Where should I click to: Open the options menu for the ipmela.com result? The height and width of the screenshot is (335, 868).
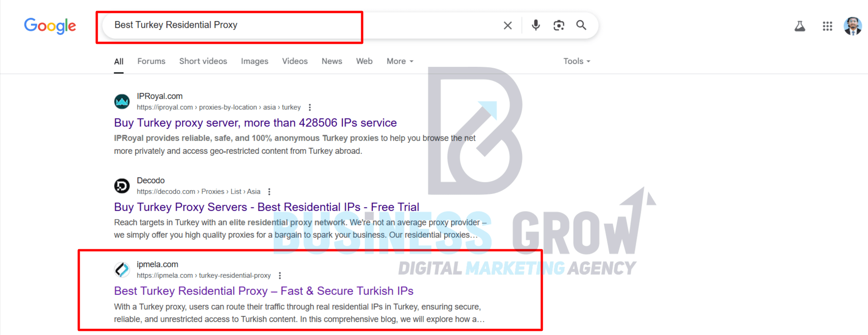280,276
